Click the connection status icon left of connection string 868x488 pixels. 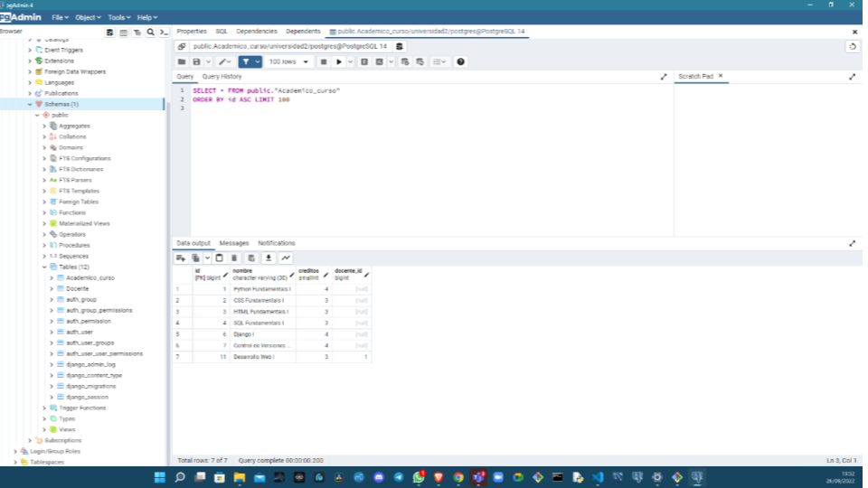point(182,46)
